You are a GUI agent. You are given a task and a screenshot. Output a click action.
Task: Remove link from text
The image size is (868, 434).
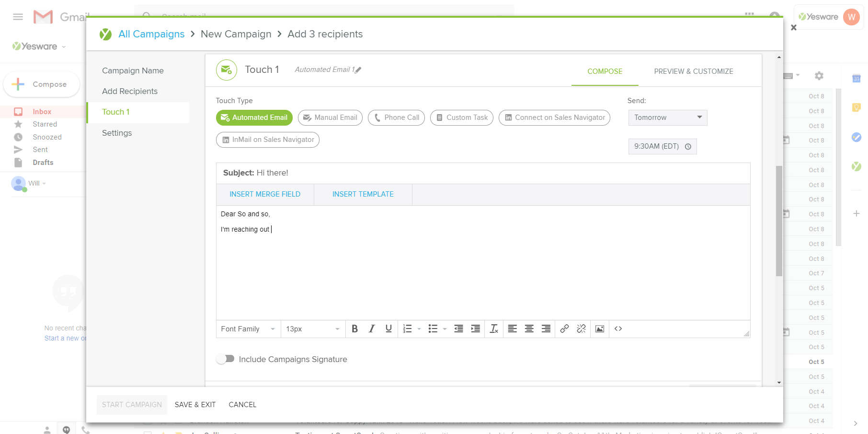(581, 328)
